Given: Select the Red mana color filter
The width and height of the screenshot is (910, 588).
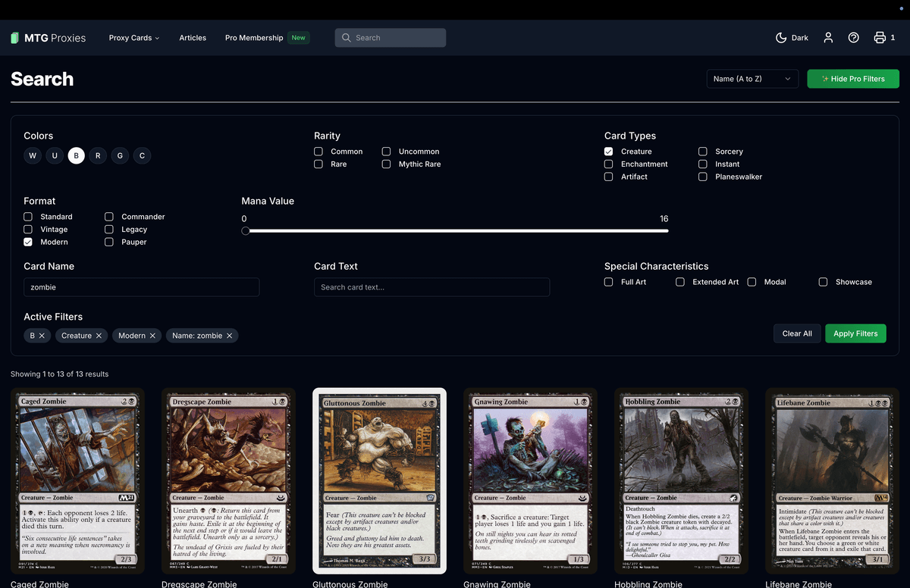Looking at the screenshot, I should pos(98,155).
